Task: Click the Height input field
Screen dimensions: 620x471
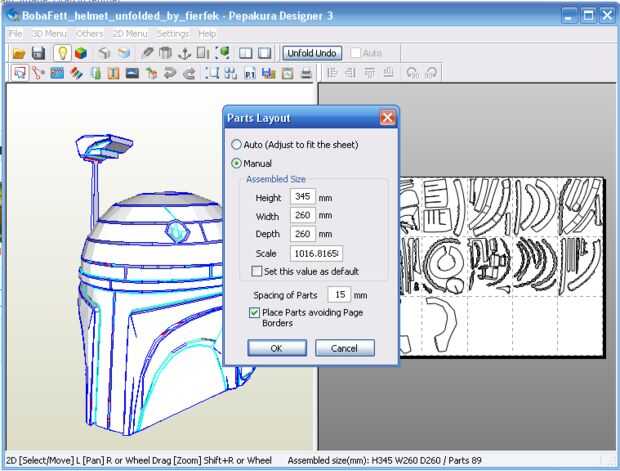Action: (302, 197)
